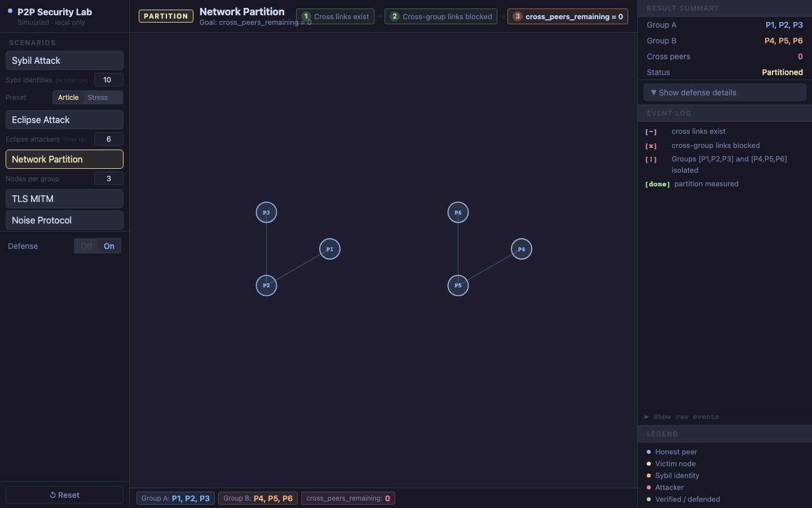Edit the Eclipse attackers value field
The width and height of the screenshot is (812, 508).
pyautogui.click(x=108, y=139)
